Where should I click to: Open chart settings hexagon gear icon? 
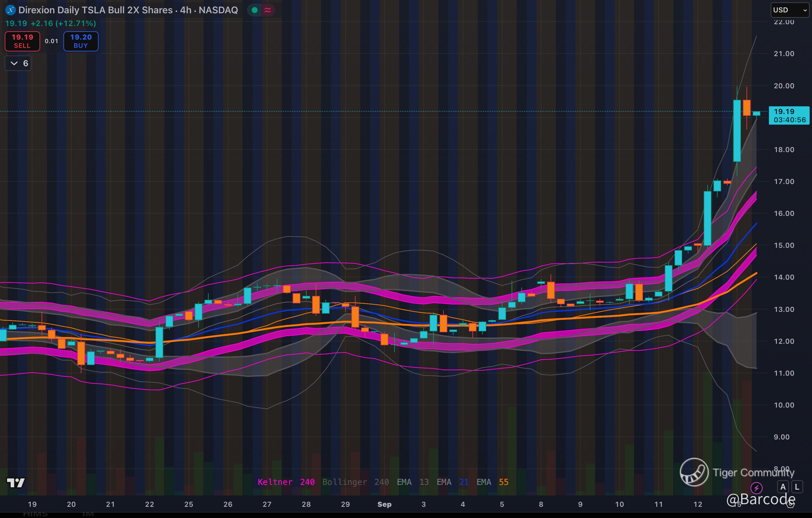(790, 504)
